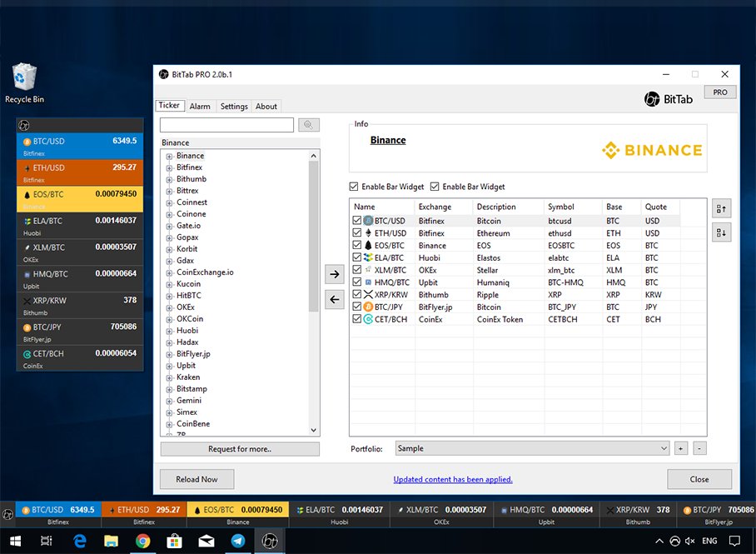Open the Portfolio Sample dropdown
The image size is (756, 554).
click(x=532, y=448)
